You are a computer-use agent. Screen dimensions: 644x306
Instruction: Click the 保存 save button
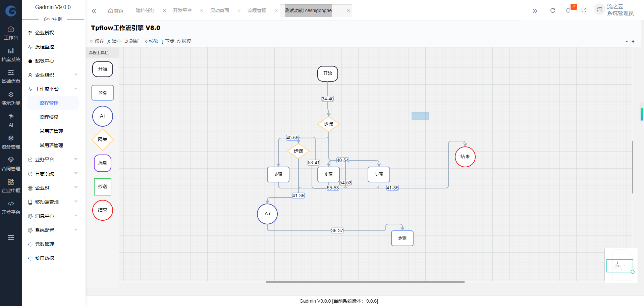tap(97, 41)
